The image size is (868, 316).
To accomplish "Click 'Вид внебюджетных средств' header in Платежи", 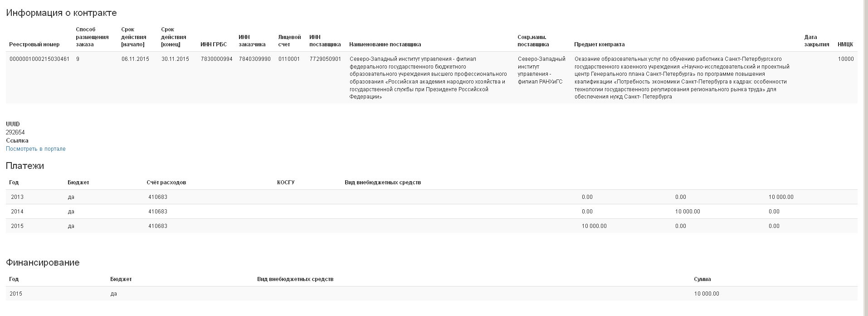I will 383,183.
